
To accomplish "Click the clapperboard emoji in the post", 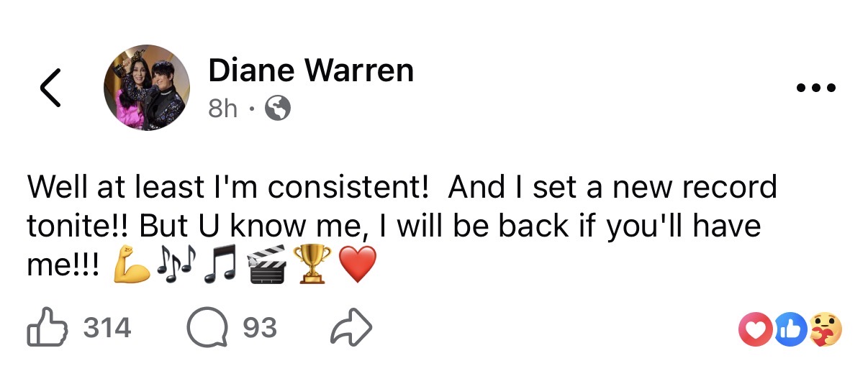I will click(268, 267).
